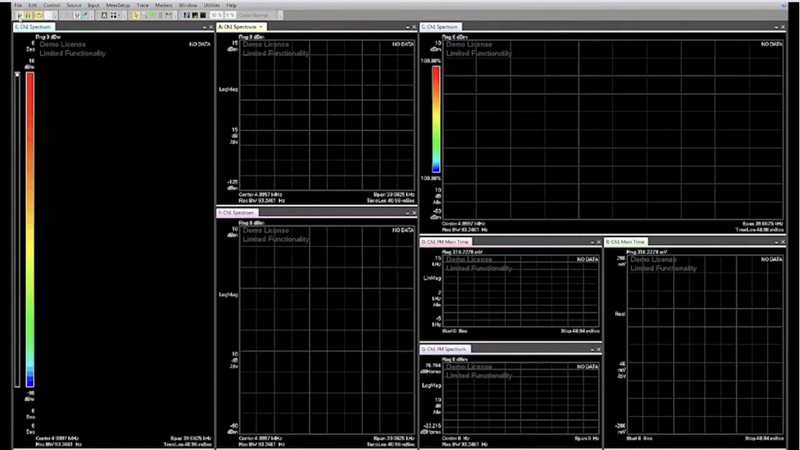Select the D: Ch1 FM Main Time tab
This screenshot has height=450, width=800.
click(x=445, y=242)
